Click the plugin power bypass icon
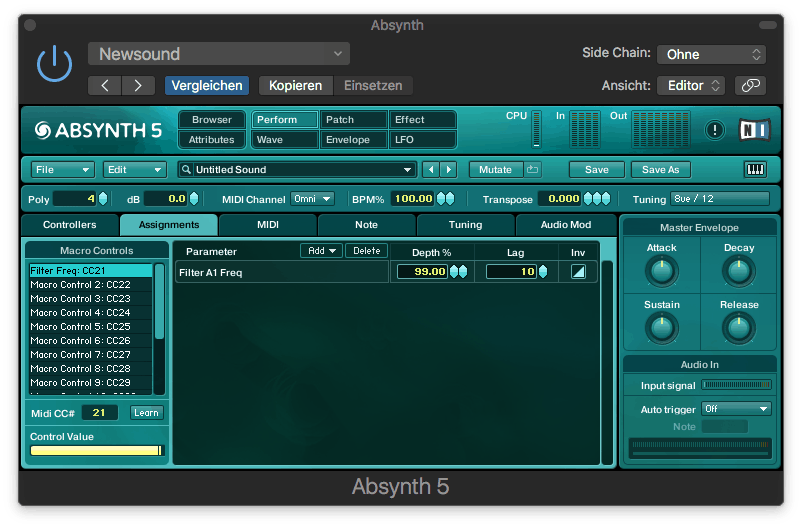802x528 pixels. click(x=54, y=64)
